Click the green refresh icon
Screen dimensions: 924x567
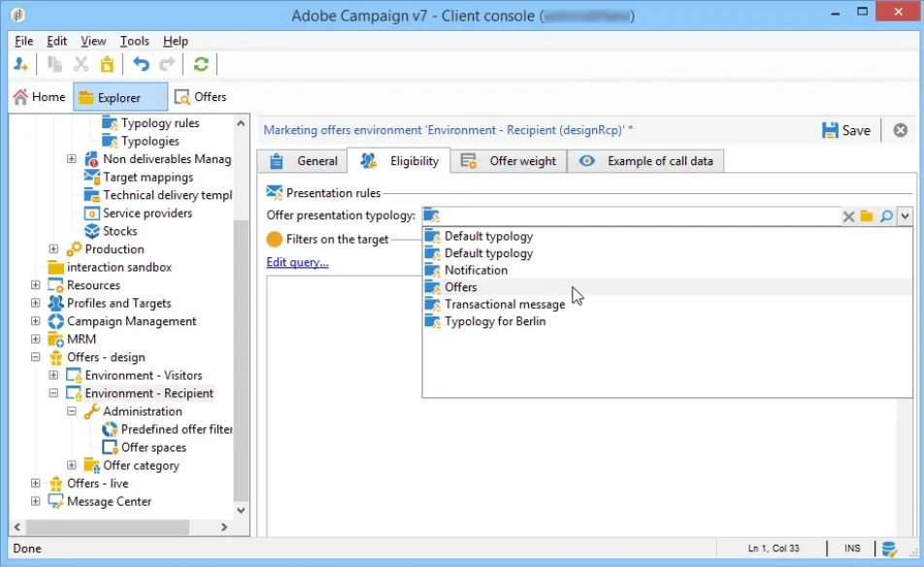pyautogui.click(x=201, y=64)
